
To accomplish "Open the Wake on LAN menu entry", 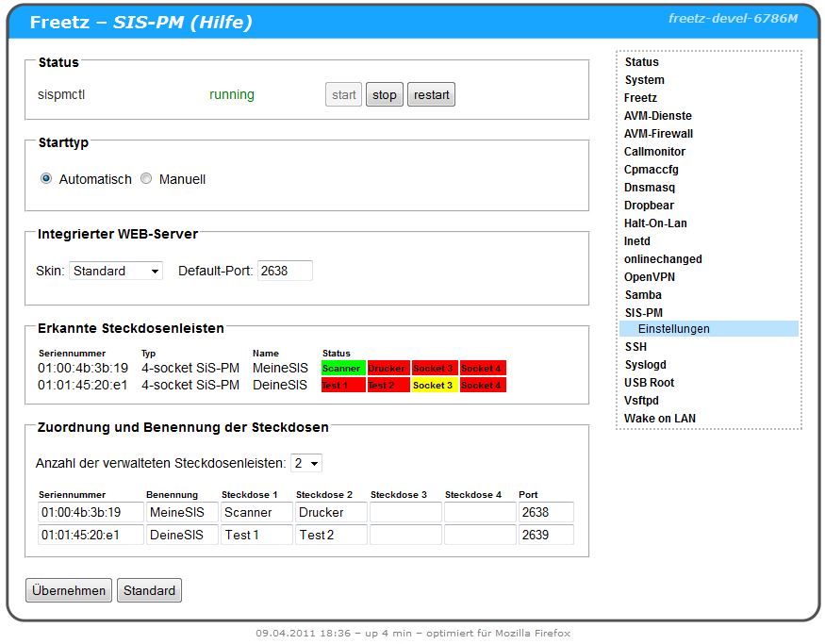I will pyautogui.click(x=660, y=419).
